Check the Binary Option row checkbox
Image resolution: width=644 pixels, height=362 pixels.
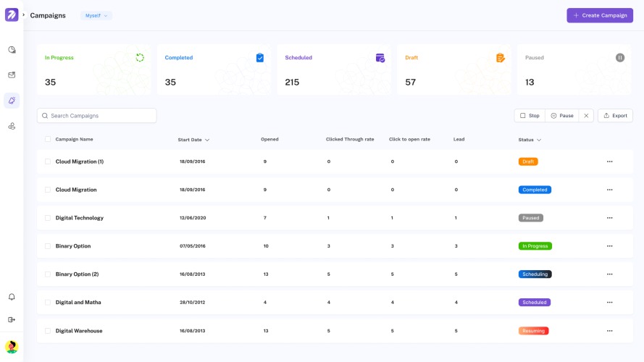pos(48,246)
